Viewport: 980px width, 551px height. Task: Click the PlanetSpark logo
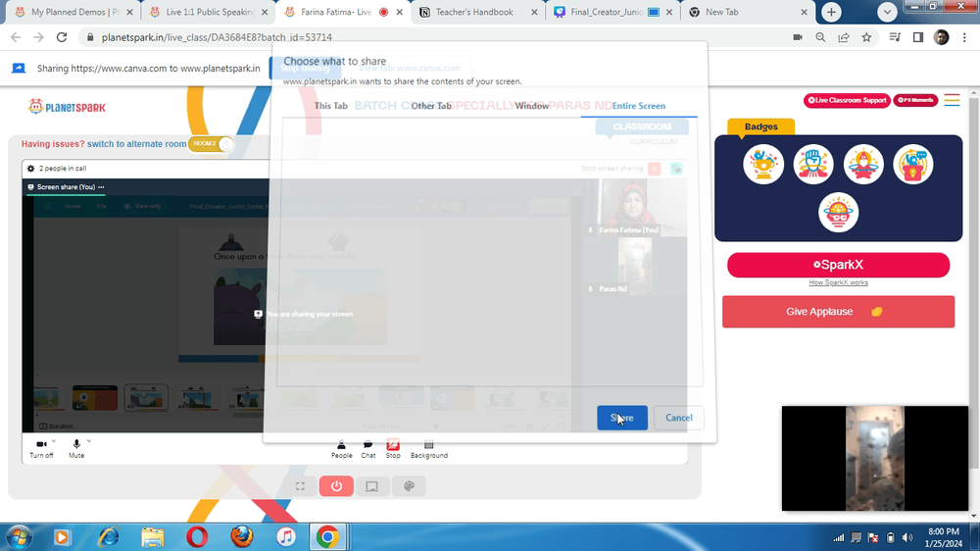[x=67, y=107]
